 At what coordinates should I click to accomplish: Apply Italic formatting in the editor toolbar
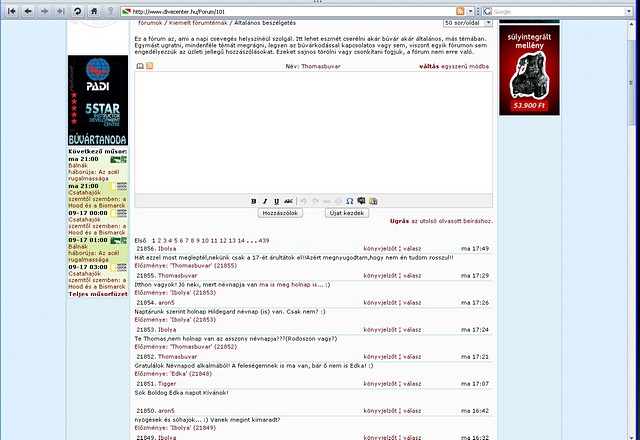point(265,201)
